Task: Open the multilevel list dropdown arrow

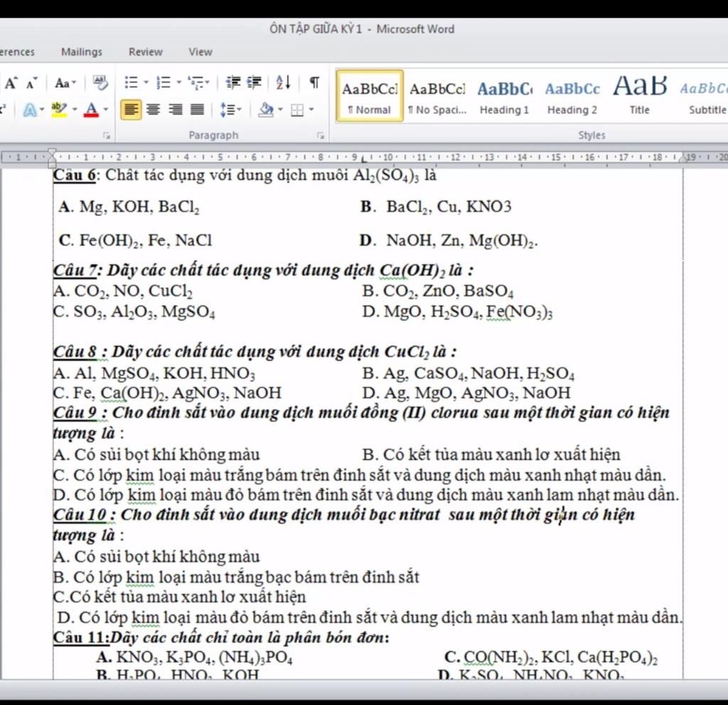Action: click(x=207, y=83)
